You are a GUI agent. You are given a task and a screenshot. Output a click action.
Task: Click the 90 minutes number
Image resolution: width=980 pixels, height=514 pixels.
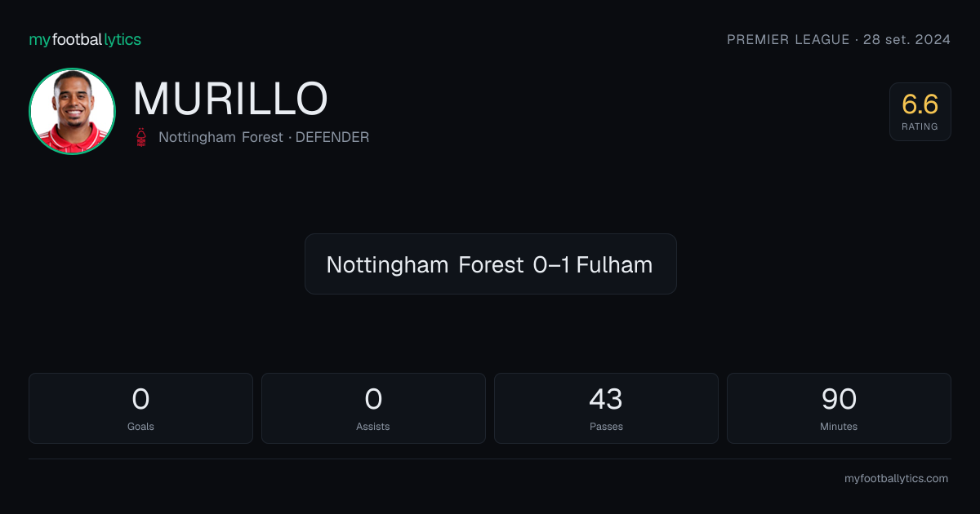pyautogui.click(x=839, y=399)
